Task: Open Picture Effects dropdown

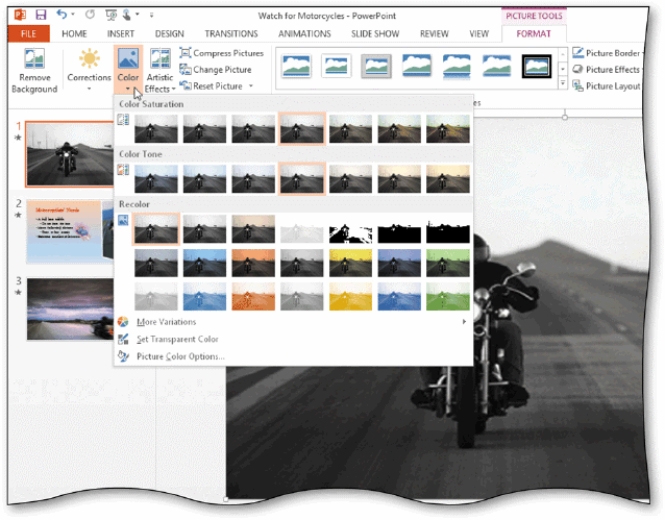Action: 612,69
